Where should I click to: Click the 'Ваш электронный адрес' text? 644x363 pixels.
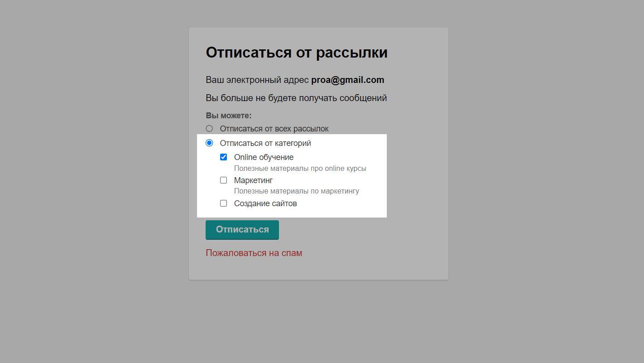pos(257,80)
